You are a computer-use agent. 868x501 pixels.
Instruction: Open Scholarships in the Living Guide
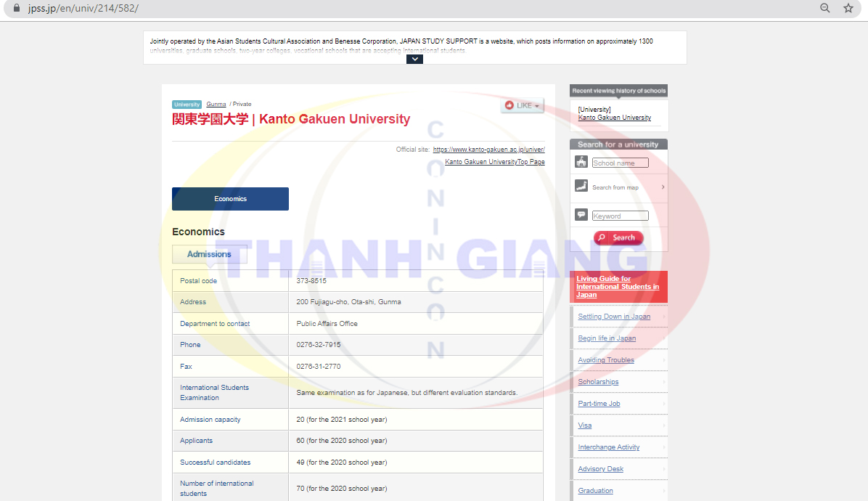point(598,382)
